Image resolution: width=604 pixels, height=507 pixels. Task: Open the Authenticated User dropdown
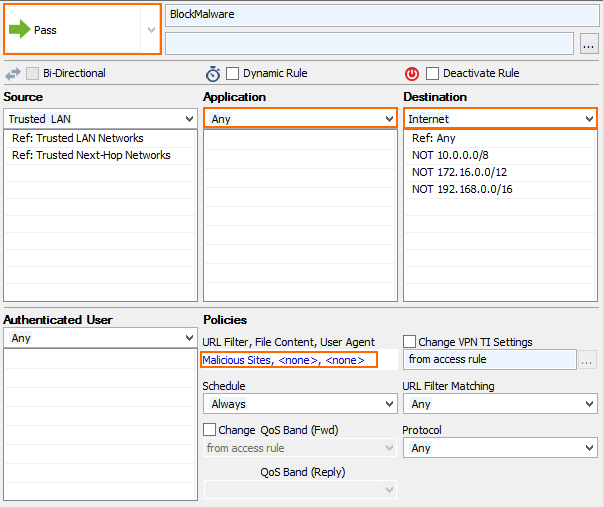pyautogui.click(x=100, y=338)
